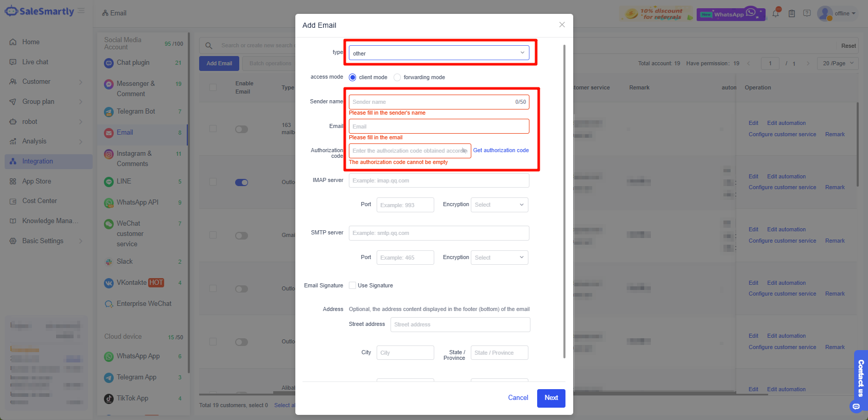Open the clipboard task icon in header
This screenshot has width=868, height=420.
(792, 13)
